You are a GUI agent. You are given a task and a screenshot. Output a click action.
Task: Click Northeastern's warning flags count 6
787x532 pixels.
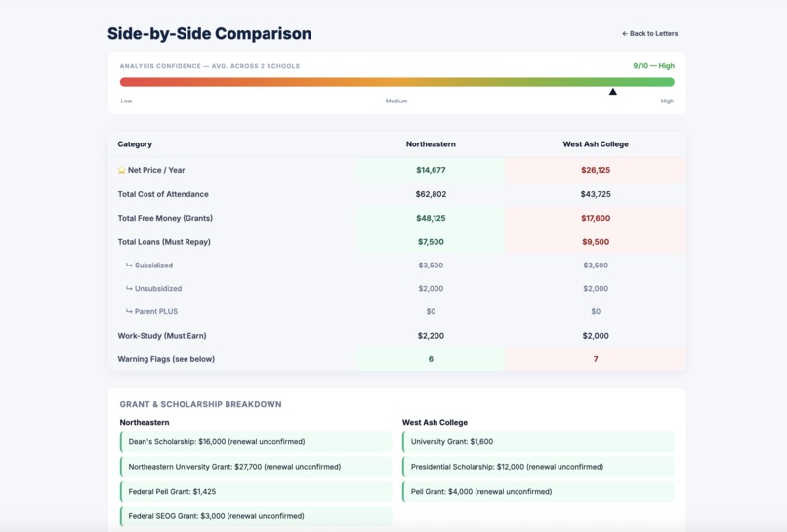431,359
